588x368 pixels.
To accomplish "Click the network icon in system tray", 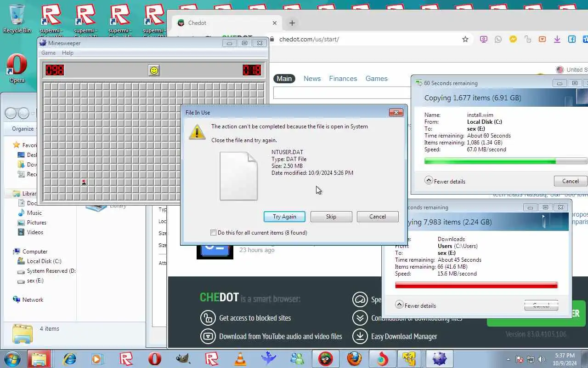I will pyautogui.click(x=531, y=359).
